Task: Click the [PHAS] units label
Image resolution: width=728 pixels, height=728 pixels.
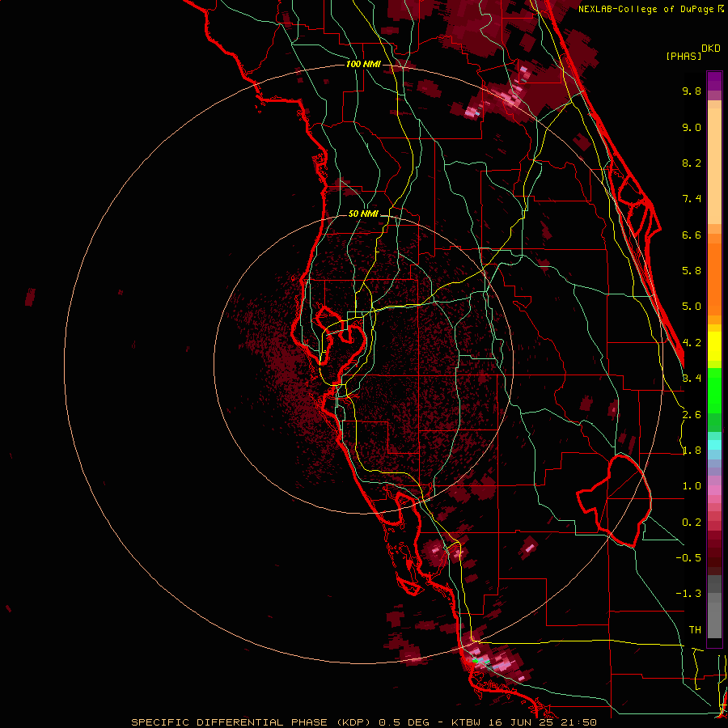Action: point(684,56)
